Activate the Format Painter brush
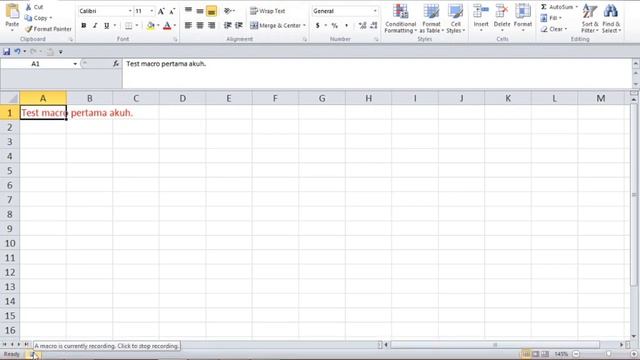The image size is (640, 360). click(x=48, y=29)
